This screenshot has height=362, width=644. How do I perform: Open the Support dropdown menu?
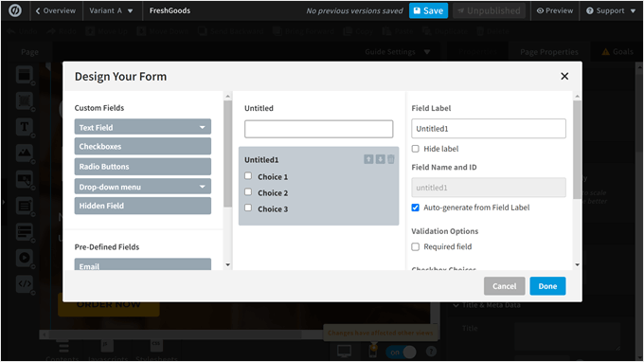pyautogui.click(x=610, y=10)
